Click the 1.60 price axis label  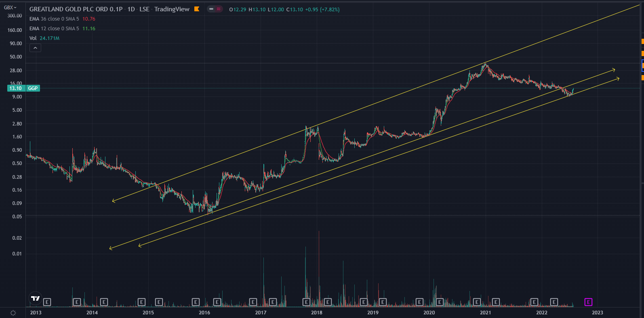point(17,137)
